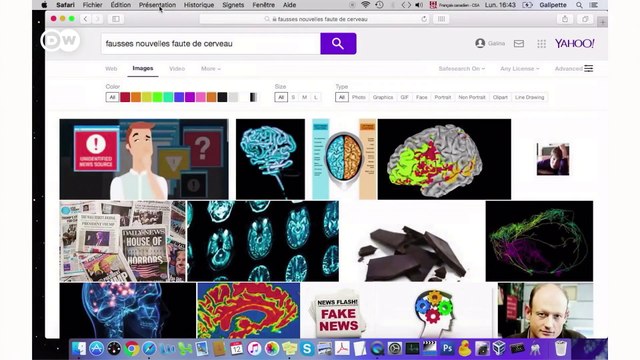
Task: Open the Fichier menu
Action: (x=92, y=5)
